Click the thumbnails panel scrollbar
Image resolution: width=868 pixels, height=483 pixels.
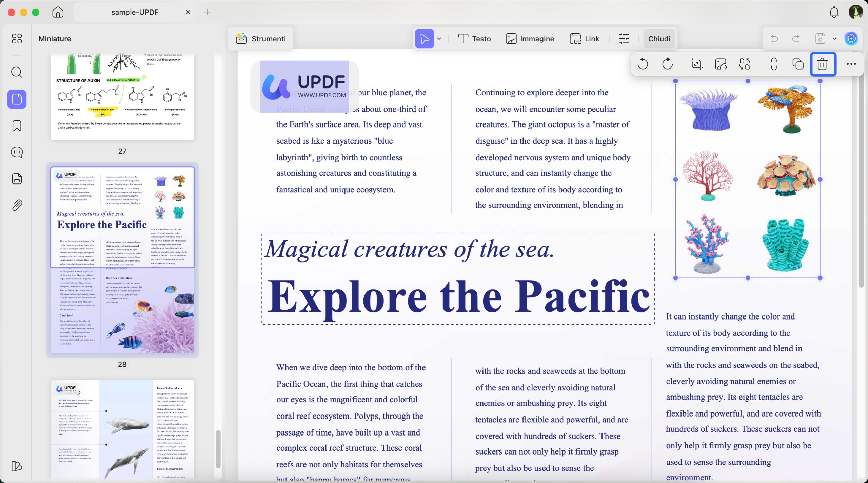(218, 450)
